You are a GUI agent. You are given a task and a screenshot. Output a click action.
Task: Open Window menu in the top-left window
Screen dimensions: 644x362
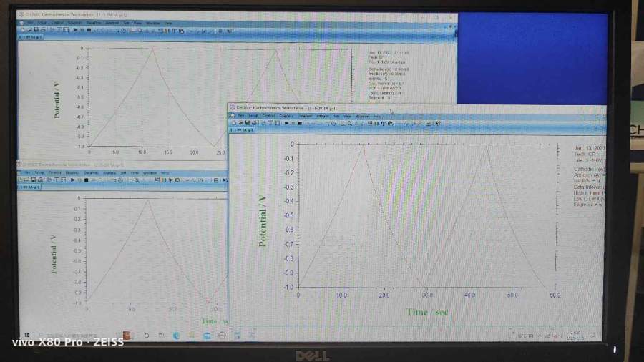point(152,23)
